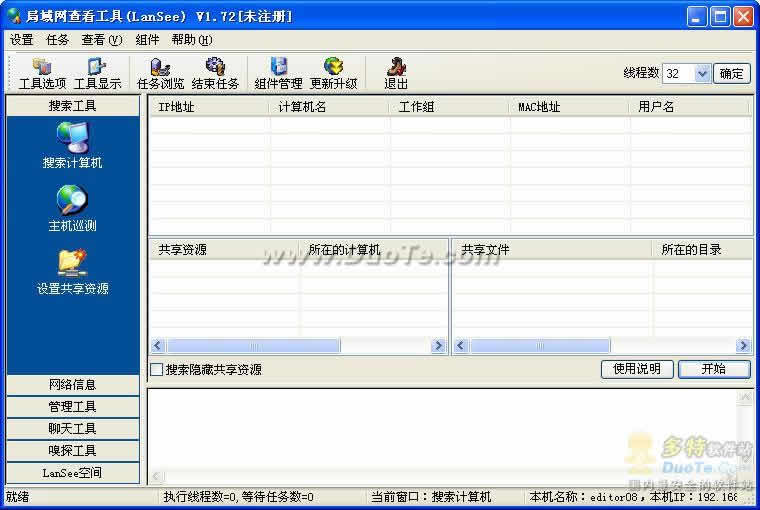Click the 确定 button

(x=731, y=74)
